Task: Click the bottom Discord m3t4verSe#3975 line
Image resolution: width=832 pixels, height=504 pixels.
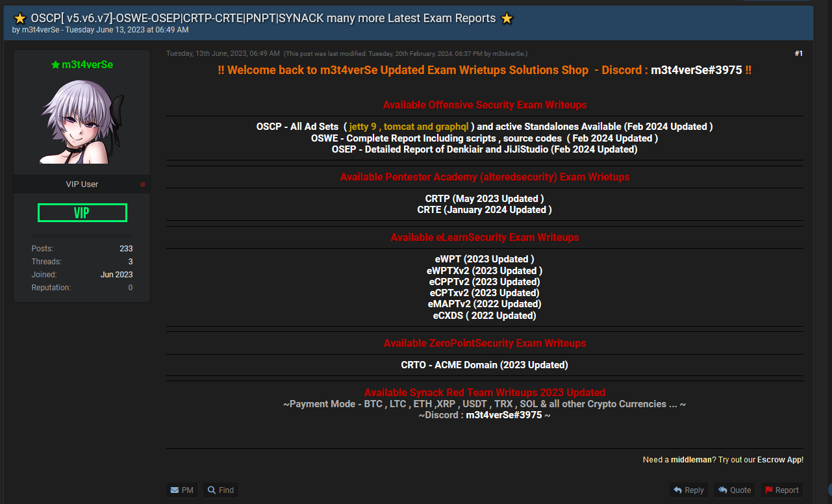Action: tap(485, 414)
